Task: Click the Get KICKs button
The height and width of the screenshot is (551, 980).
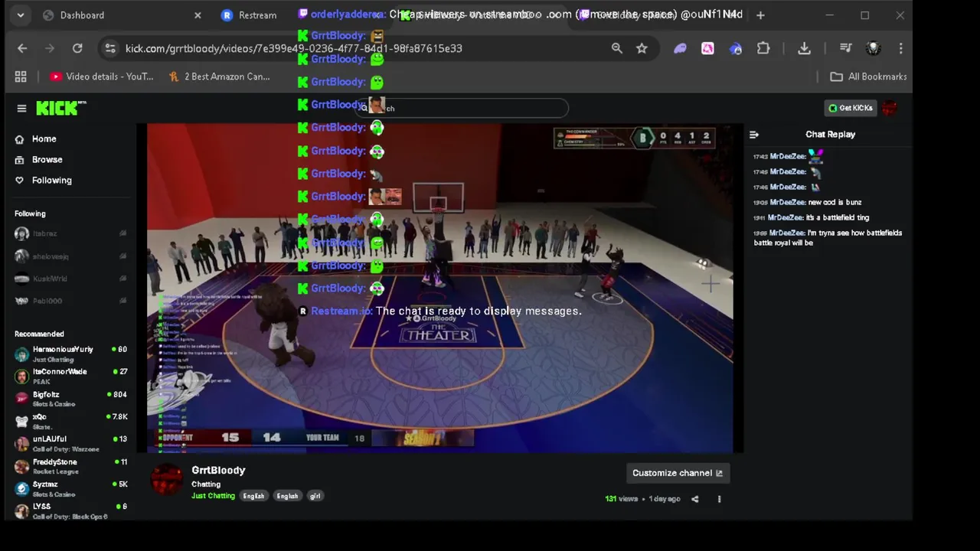Action: (x=850, y=108)
